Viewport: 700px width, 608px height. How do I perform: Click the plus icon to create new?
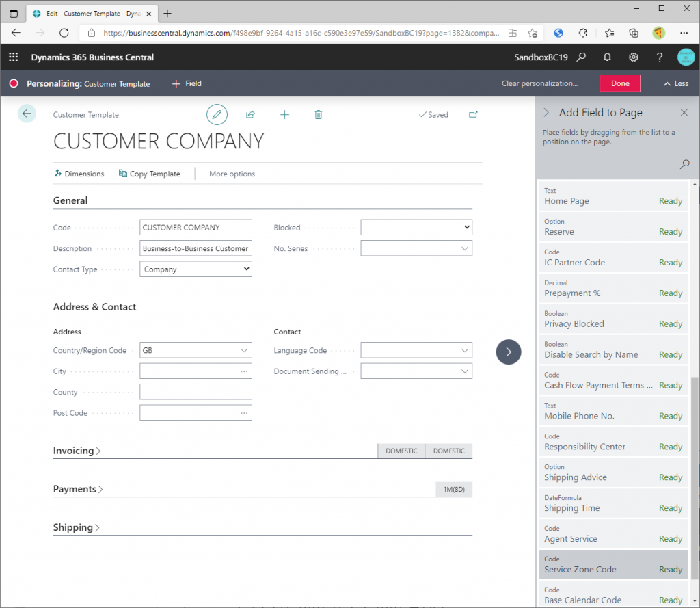(x=284, y=115)
